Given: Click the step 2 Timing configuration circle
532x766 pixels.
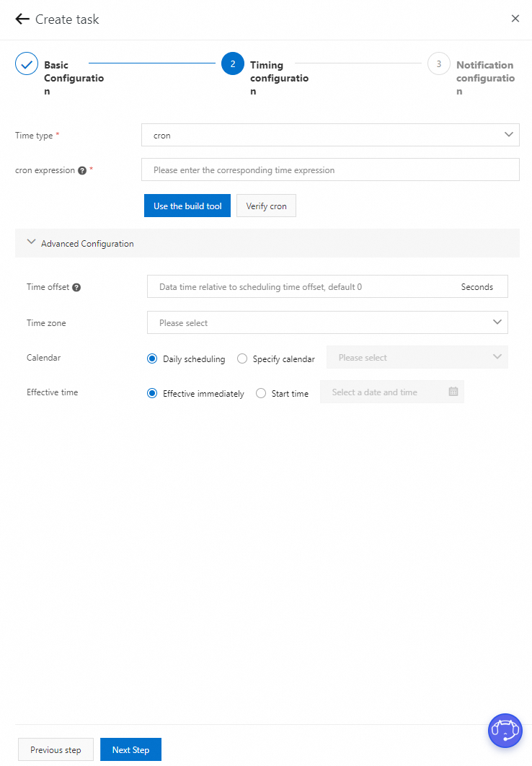Looking at the screenshot, I should point(233,64).
